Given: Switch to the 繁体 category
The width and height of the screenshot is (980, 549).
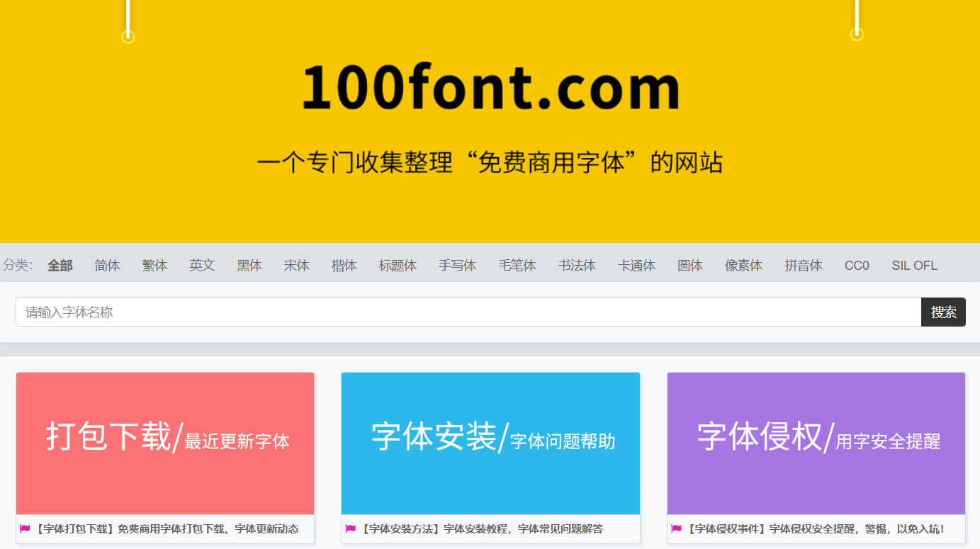Looking at the screenshot, I should click(x=154, y=266).
